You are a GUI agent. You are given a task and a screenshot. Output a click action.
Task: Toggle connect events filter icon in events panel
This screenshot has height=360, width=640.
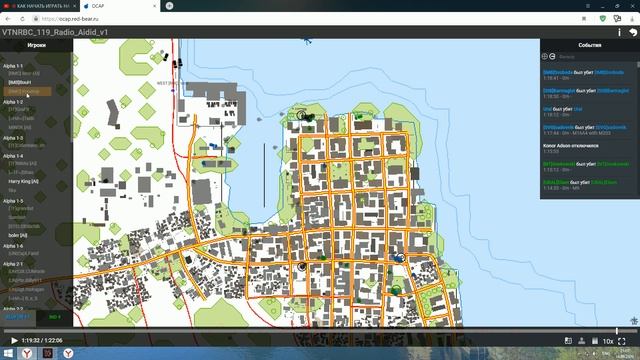point(552,56)
